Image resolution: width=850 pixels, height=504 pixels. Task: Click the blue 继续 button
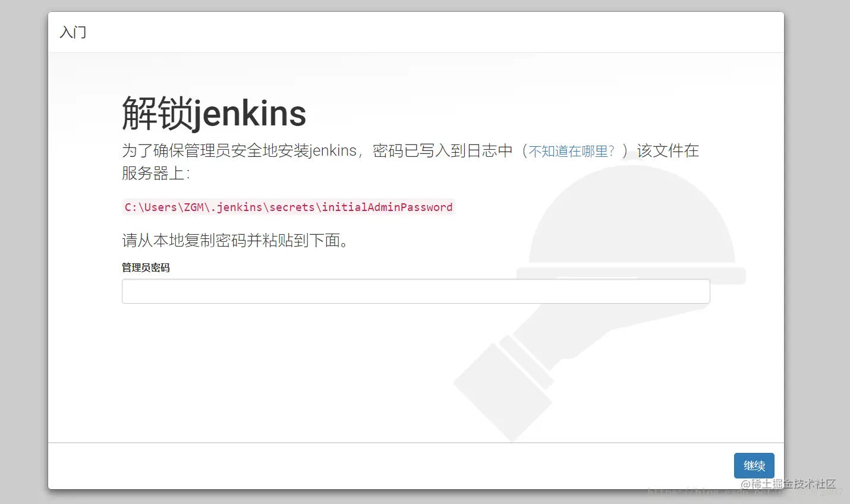coord(754,465)
